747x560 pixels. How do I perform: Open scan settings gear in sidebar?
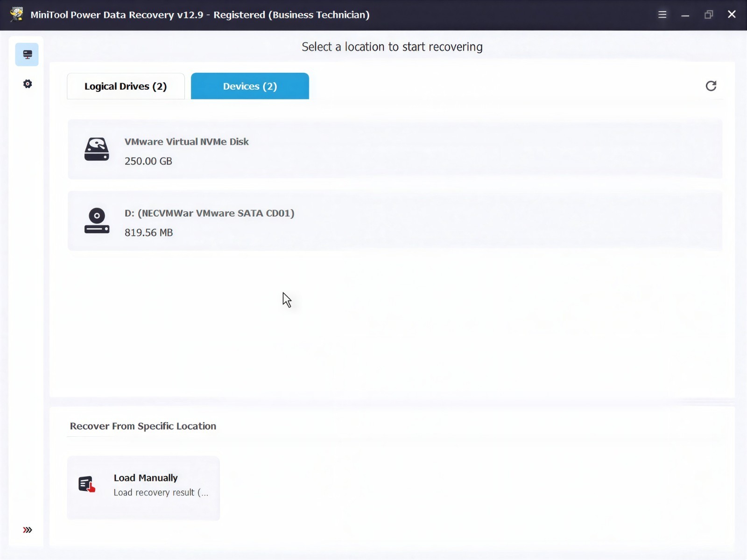click(x=28, y=84)
